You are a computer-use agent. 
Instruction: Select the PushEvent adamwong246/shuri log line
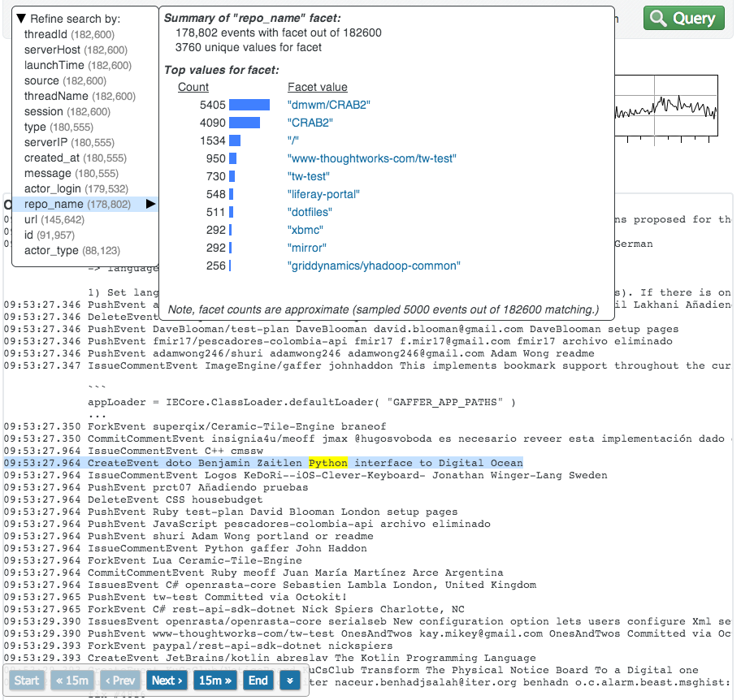[299, 354]
